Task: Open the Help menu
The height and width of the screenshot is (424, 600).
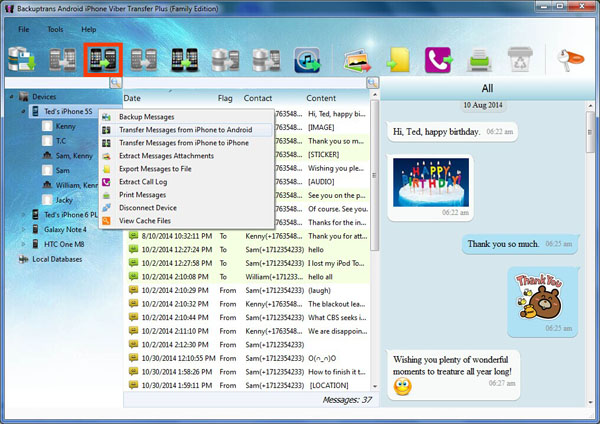Action: (x=89, y=29)
